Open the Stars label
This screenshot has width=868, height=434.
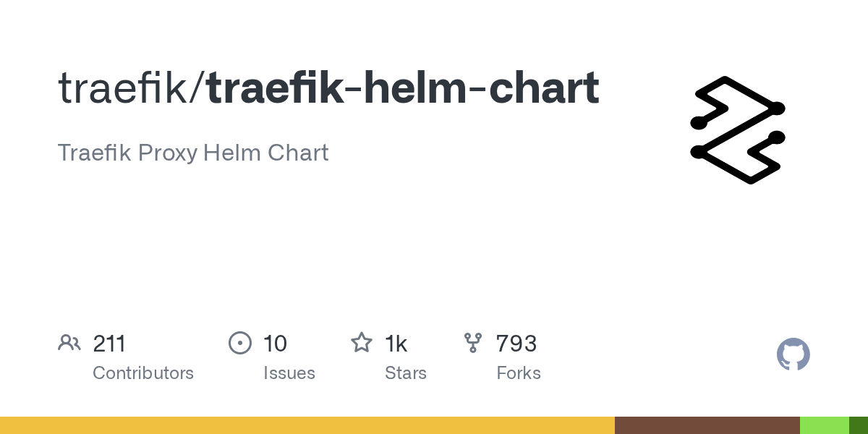pos(406,373)
